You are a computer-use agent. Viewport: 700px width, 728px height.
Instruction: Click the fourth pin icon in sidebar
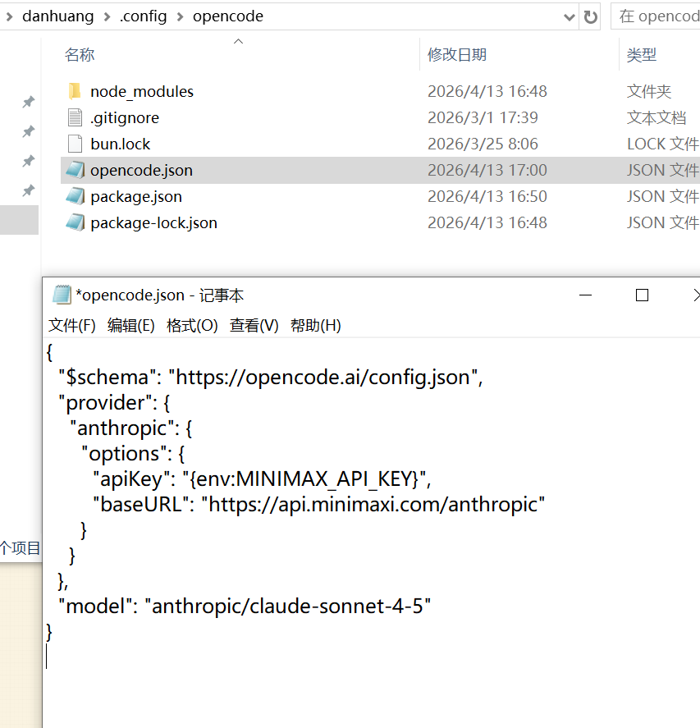[29, 190]
